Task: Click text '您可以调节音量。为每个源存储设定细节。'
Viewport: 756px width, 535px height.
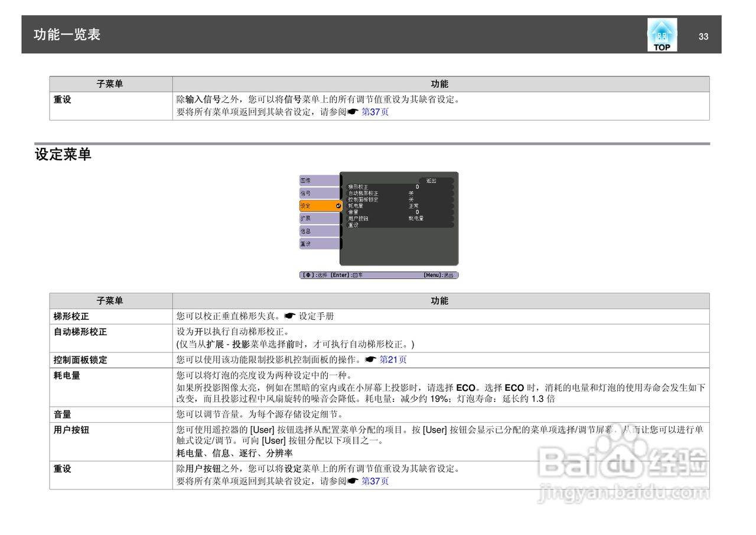Action: (260, 414)
